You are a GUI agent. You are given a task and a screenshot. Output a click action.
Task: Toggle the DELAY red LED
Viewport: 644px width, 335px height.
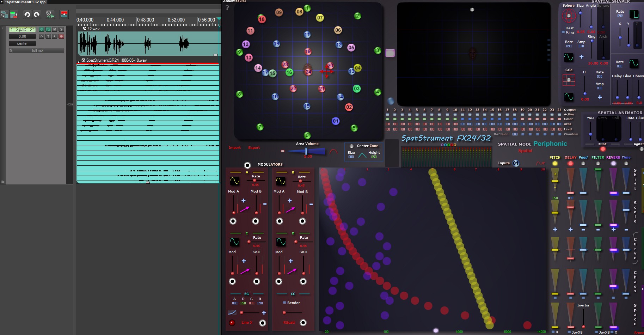[x=570, y=164]
